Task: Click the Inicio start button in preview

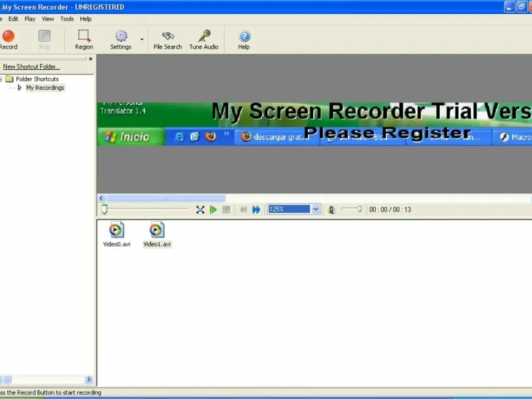Action: [x=130, y=137]
